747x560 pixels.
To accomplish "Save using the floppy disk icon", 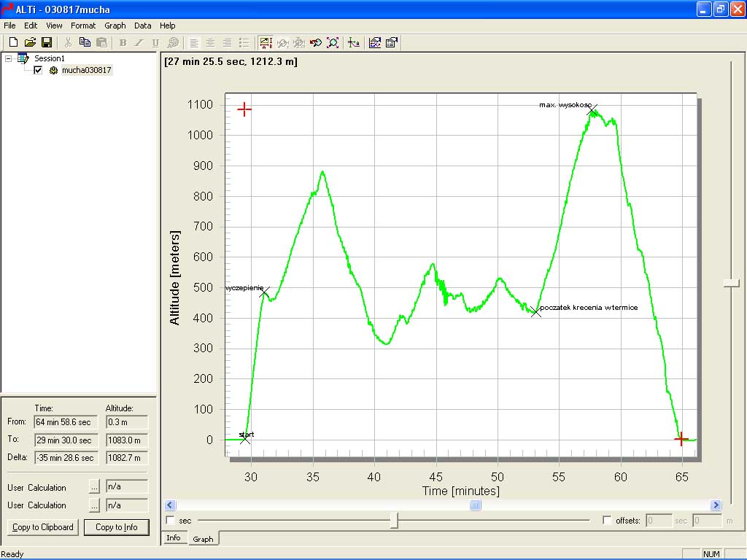I will pos(46,43).
